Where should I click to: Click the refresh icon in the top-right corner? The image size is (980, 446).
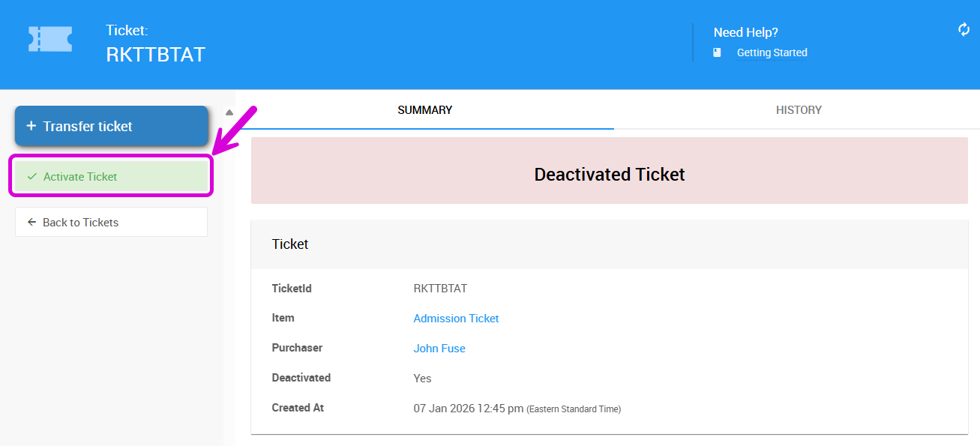[964, 29]
